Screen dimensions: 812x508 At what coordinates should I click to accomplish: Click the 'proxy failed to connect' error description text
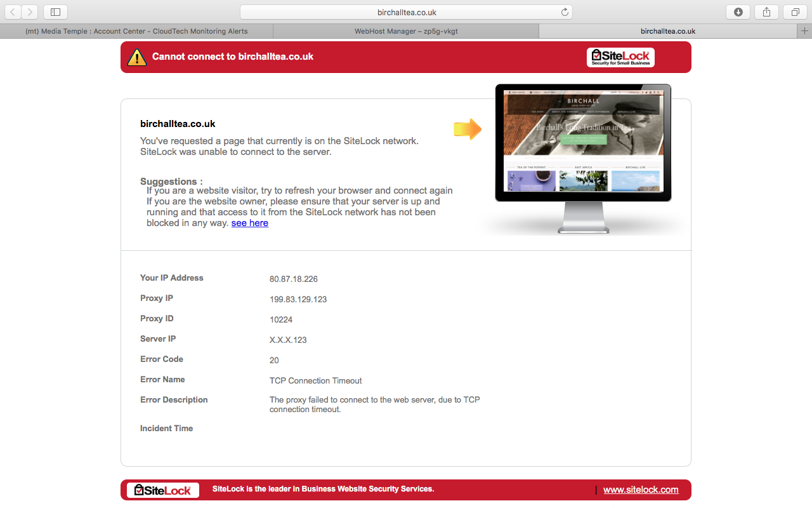click(375, 404)
